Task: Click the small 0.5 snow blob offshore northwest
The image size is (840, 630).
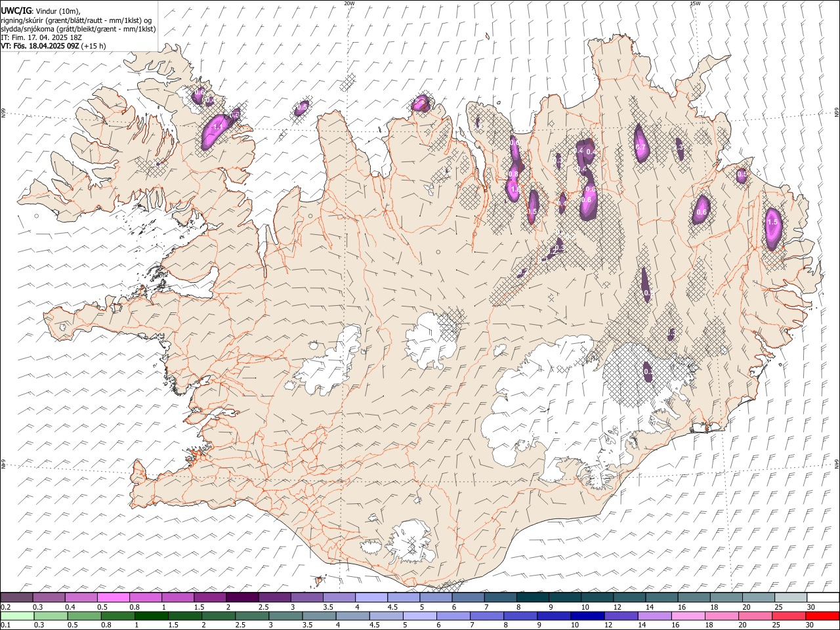Action: pos(301,108)
